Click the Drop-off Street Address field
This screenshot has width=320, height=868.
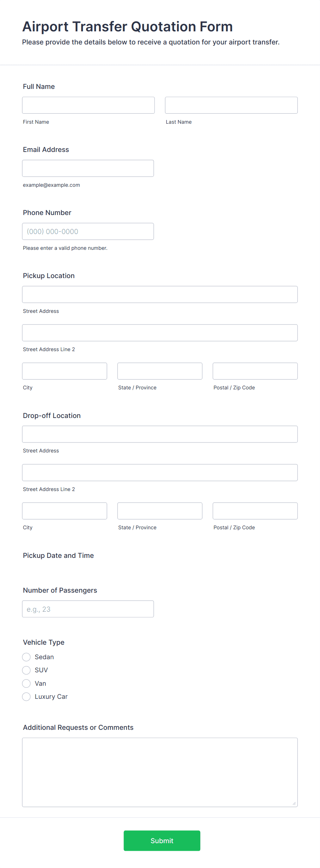[160, 434]
